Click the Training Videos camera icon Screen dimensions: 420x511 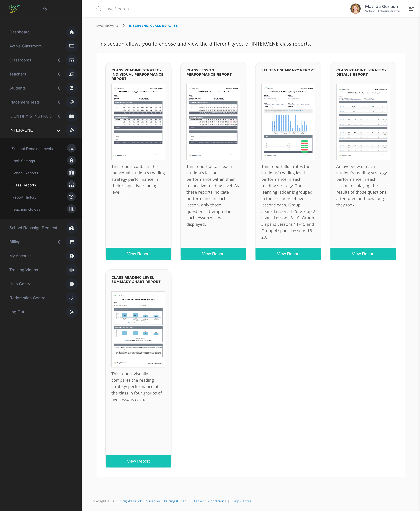72,270
